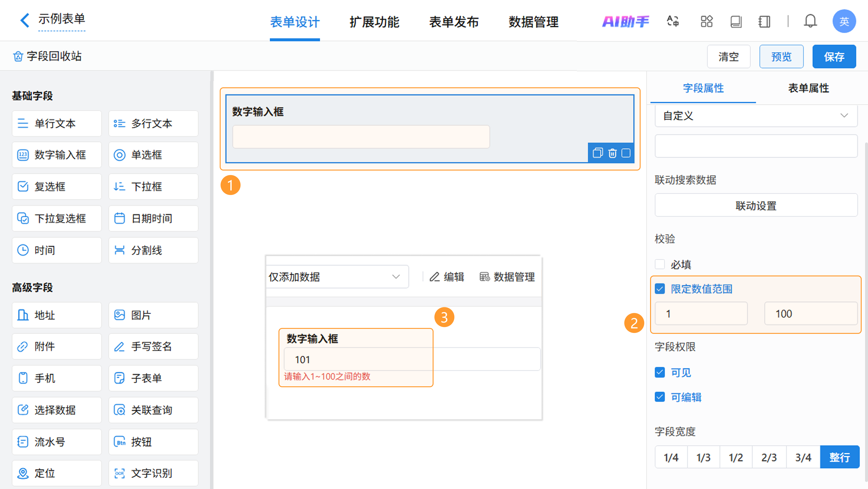Enable the 必填 checkbox
This screenshot has height=489, width=868.
tap(660, 264)
